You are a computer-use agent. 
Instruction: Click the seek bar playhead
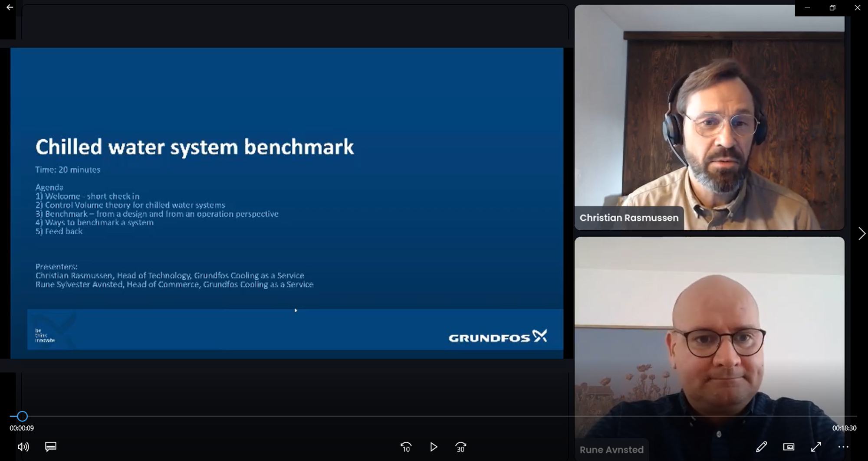[22, 416]
